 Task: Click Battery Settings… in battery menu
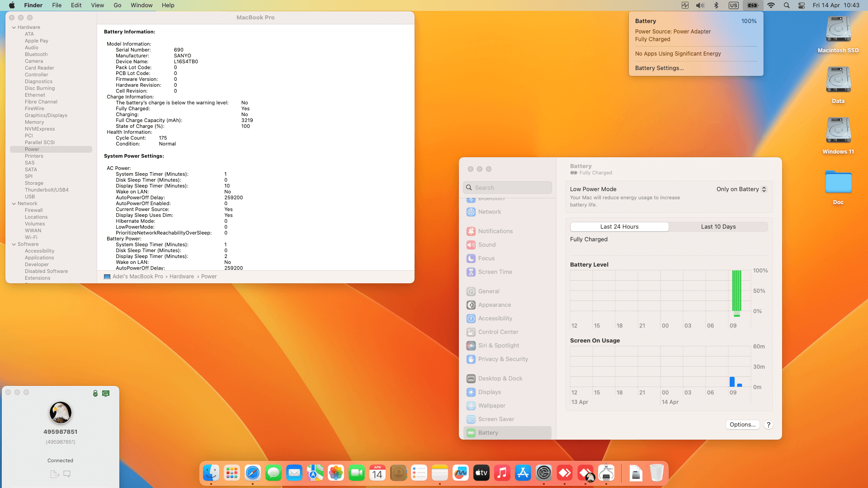(x=659, y=68)
